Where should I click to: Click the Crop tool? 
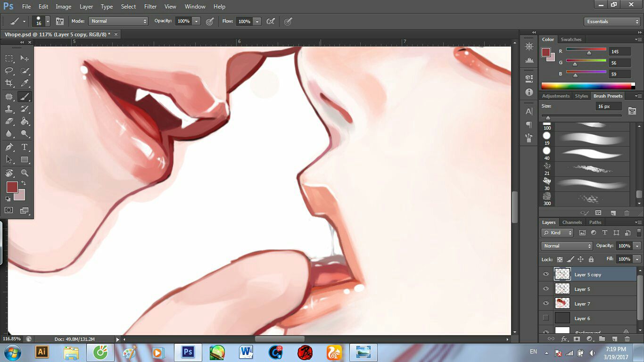tap(9, 83)
